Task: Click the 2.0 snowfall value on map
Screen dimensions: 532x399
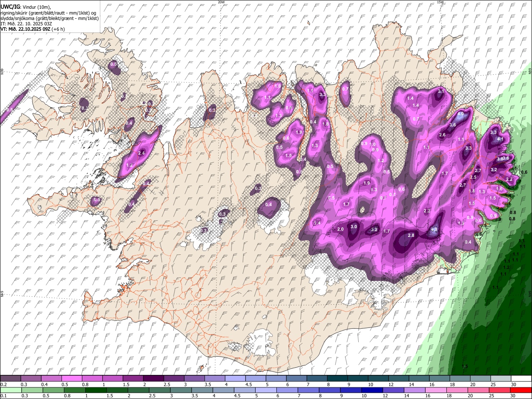Action: pos(340,229)
